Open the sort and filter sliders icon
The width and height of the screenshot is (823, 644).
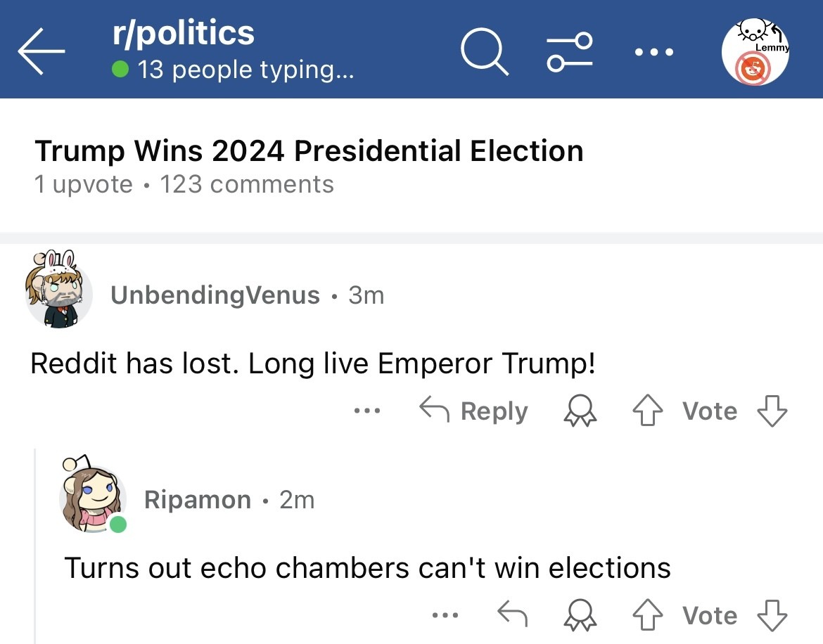(570, 51)
